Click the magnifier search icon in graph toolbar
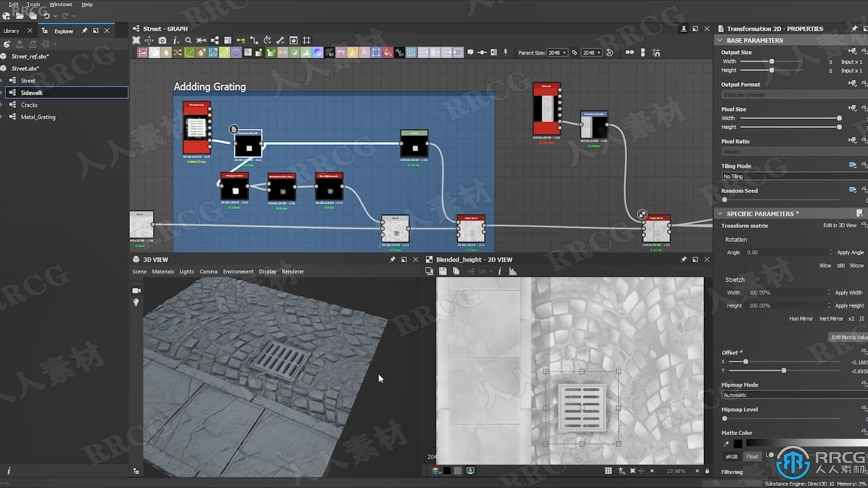This screenshot has width=868, height=488. click(189, 40)
